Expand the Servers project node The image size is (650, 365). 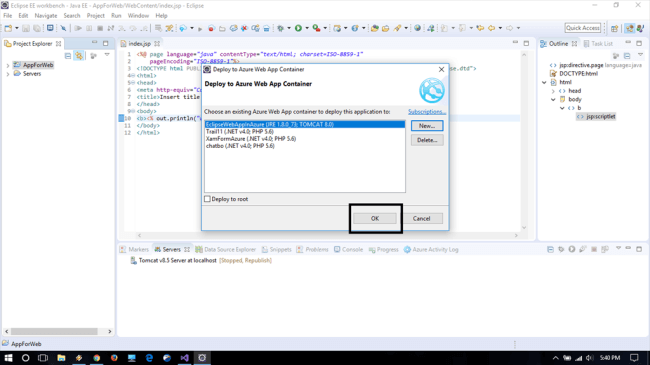click(x=7, y=74)
